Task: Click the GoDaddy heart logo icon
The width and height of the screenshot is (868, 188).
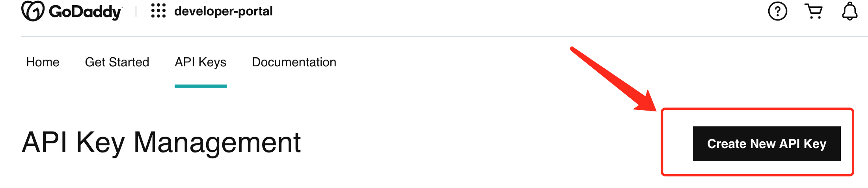Action: 33,11
